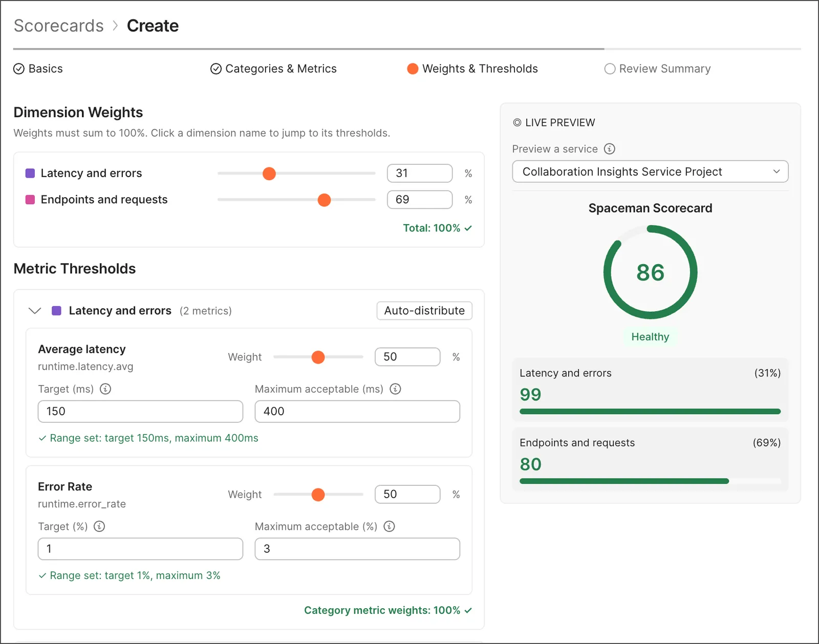This screenshot has height=644, width=819.
Task: Click the Latency and errors weight slider handle
Action: (269, 174)
